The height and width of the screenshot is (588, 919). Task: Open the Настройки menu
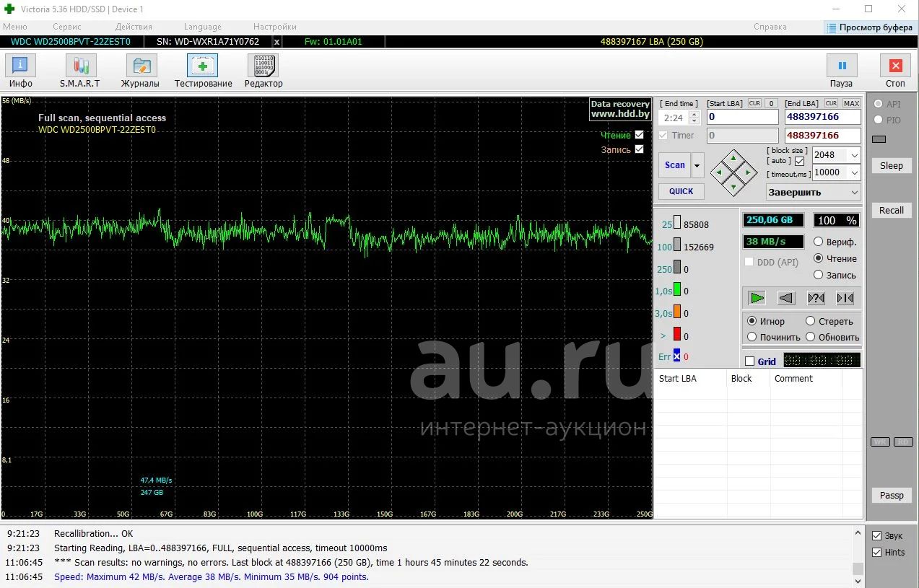275,27
